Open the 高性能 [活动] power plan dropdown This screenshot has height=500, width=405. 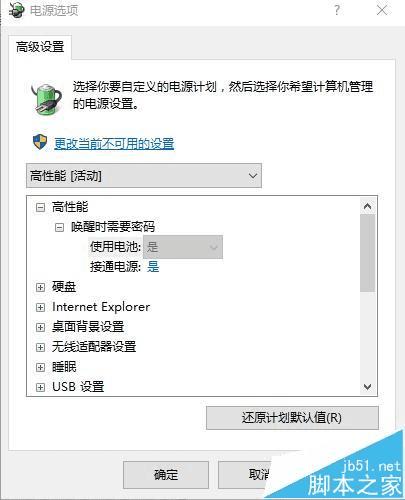[144, 176]
